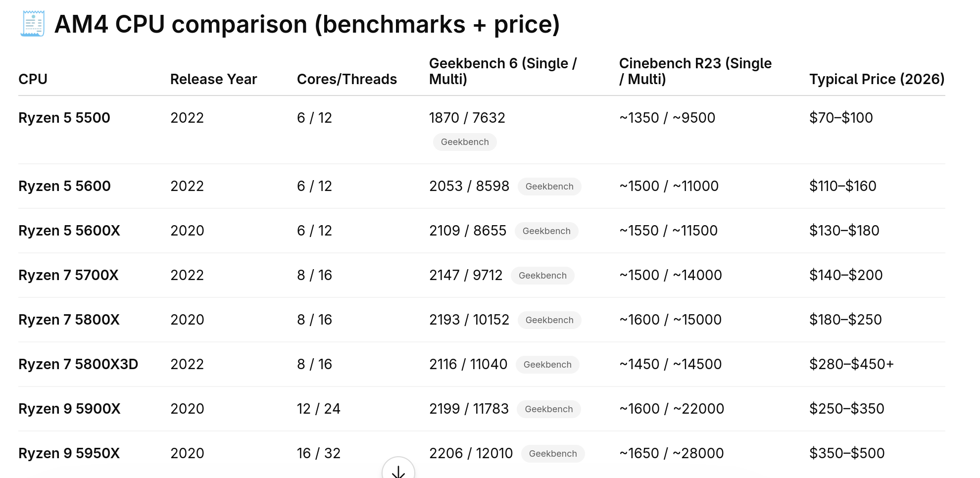This screenshot has height=478, width=980.
Task: Click the AM4 CPU comparison heading
Action: pos(307,24)
